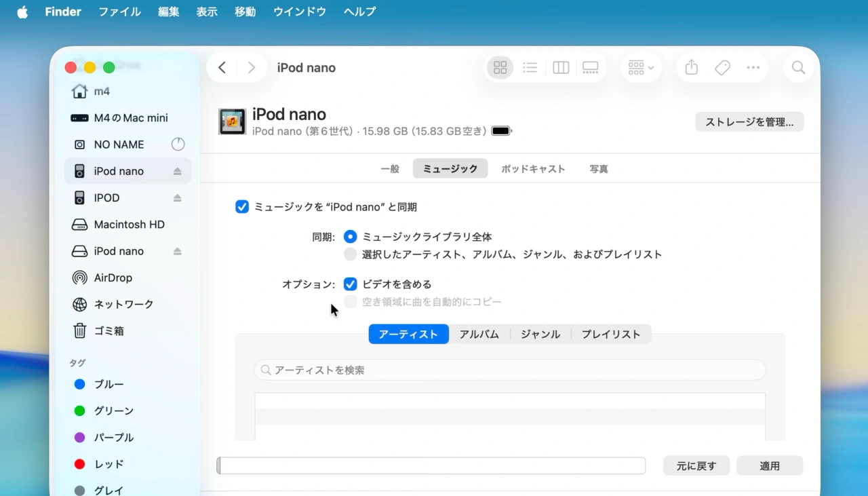The image size is (868, 496).
Task: Click the tag toolbar icon
Action: [722, 68]
